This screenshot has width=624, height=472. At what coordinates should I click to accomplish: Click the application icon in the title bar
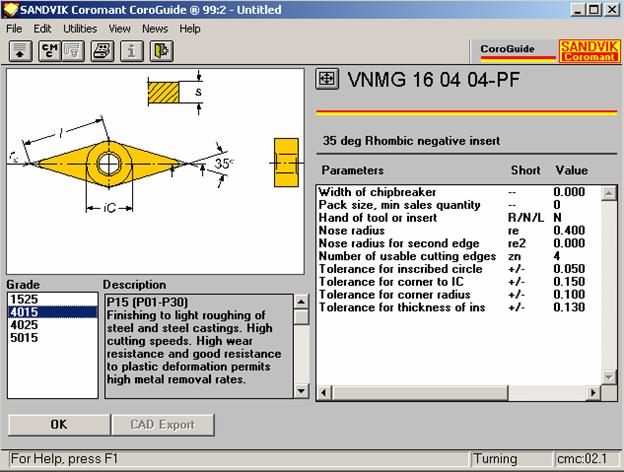[x=10, y=10]
